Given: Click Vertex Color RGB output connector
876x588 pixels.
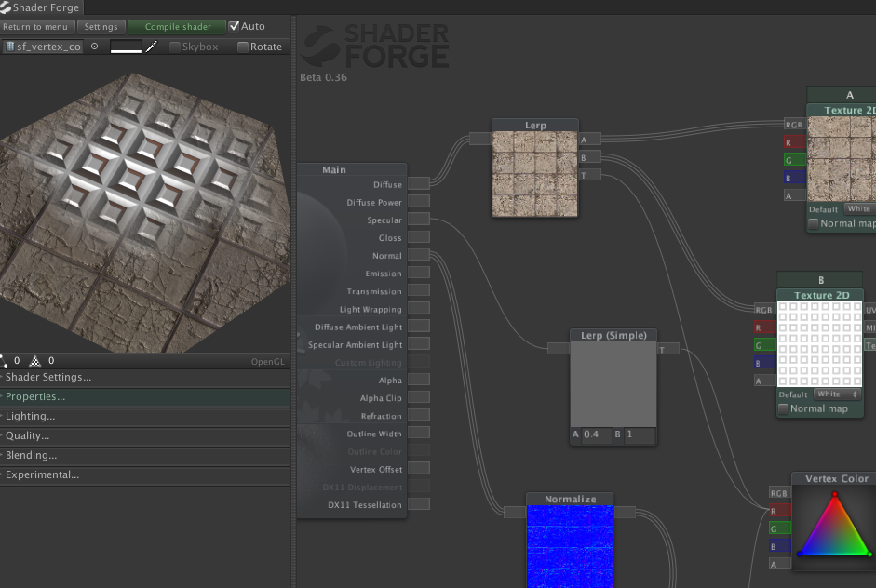Looking at the screenshot, I should point(780,493).
